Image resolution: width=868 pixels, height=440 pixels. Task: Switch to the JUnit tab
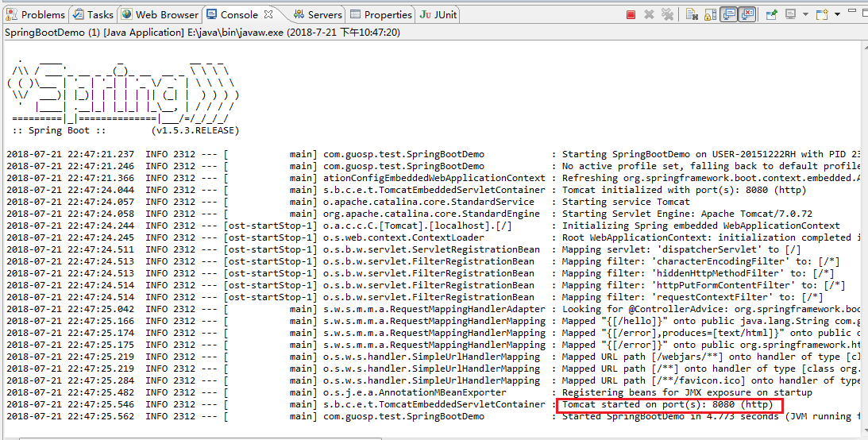click(x=438, y=15)
